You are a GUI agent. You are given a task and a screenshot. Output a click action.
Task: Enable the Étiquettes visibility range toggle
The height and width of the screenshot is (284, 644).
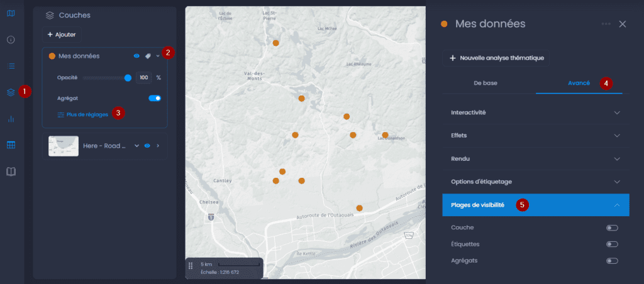pyautogui.click(x=612, y=244)
